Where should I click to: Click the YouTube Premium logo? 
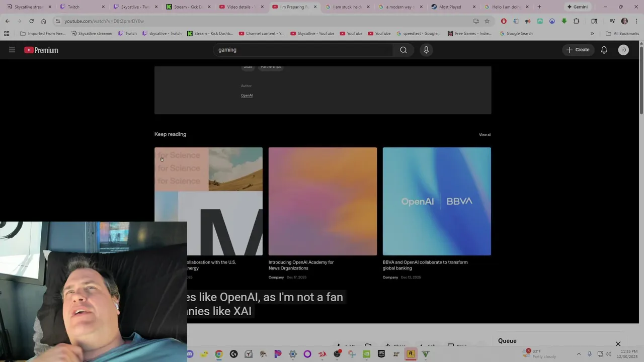(41, 50)
